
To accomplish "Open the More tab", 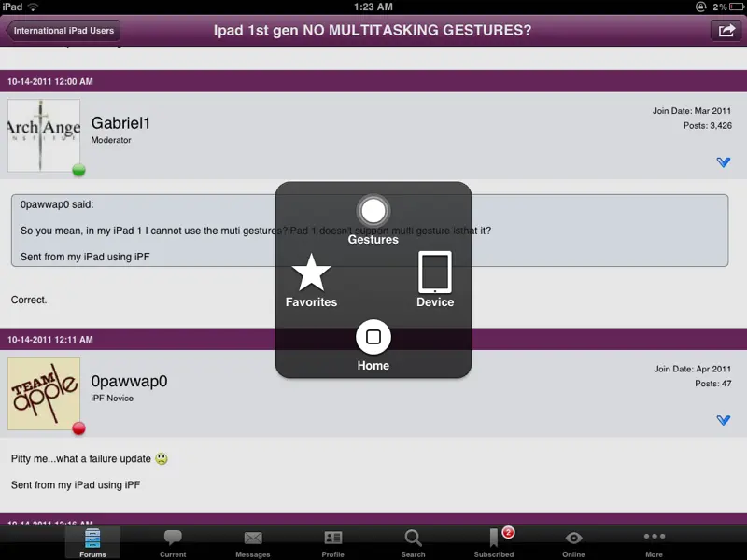I will pos(654,541).
